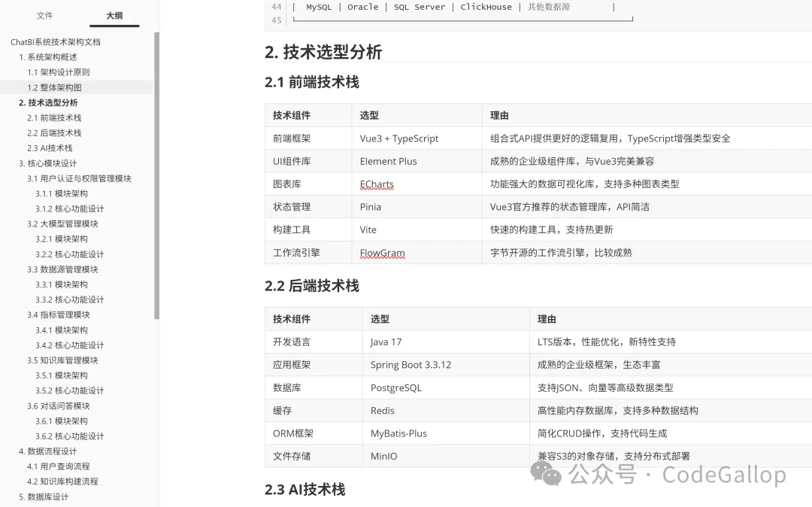Select 3.2.1 模块架构 outline entry
The image size is (812, 507).
(x=62, y=238)
